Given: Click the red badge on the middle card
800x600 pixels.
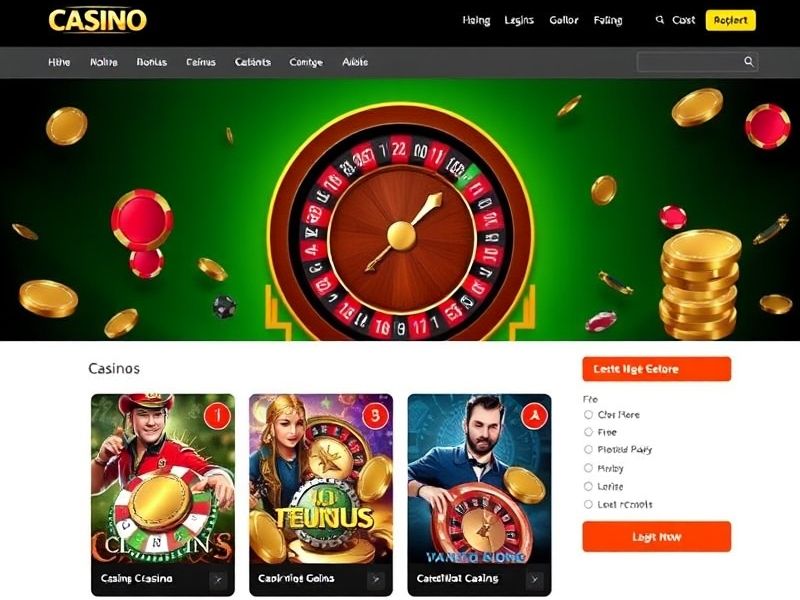Looking at the screenshot, I should 376,416.
